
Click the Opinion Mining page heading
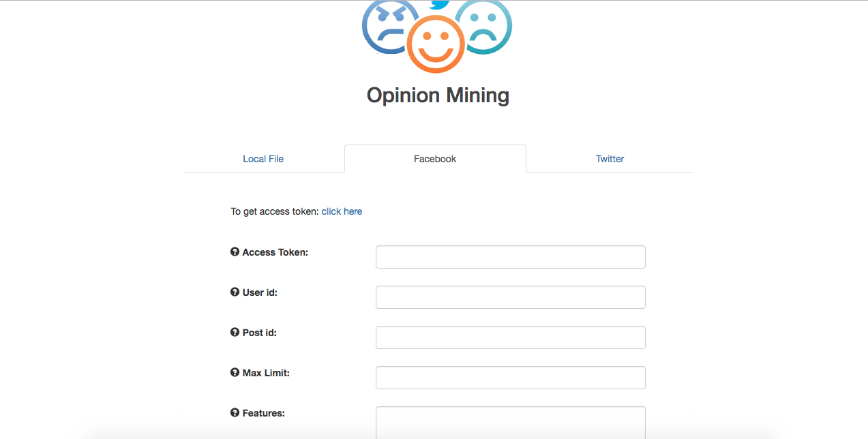click(x=438, y=95)
